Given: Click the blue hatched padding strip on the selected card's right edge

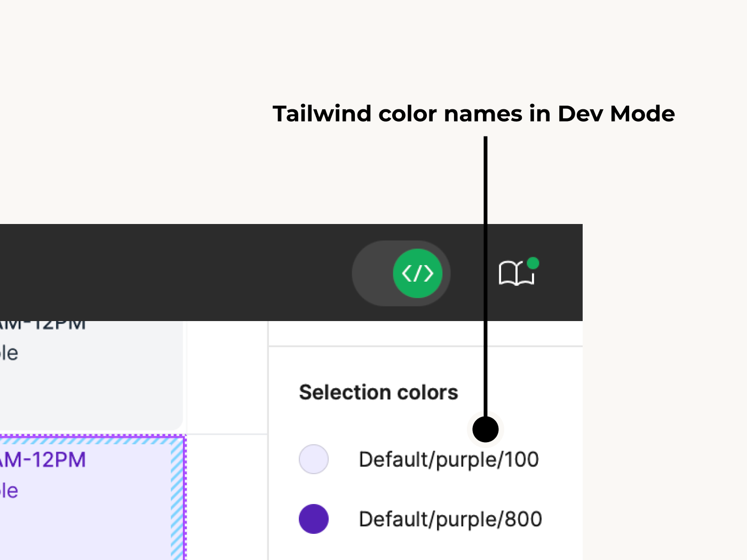Looking at the screenshot, I should coord(177,501).
